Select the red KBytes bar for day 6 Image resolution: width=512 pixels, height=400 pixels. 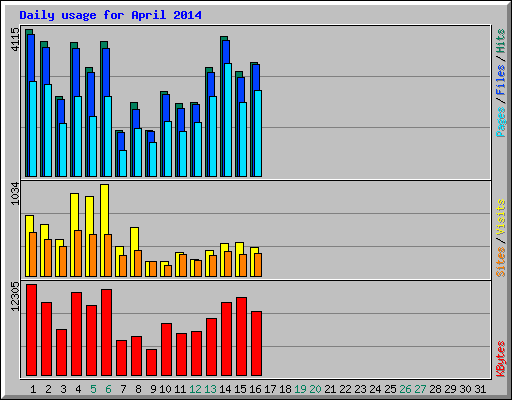coord(106,333)
